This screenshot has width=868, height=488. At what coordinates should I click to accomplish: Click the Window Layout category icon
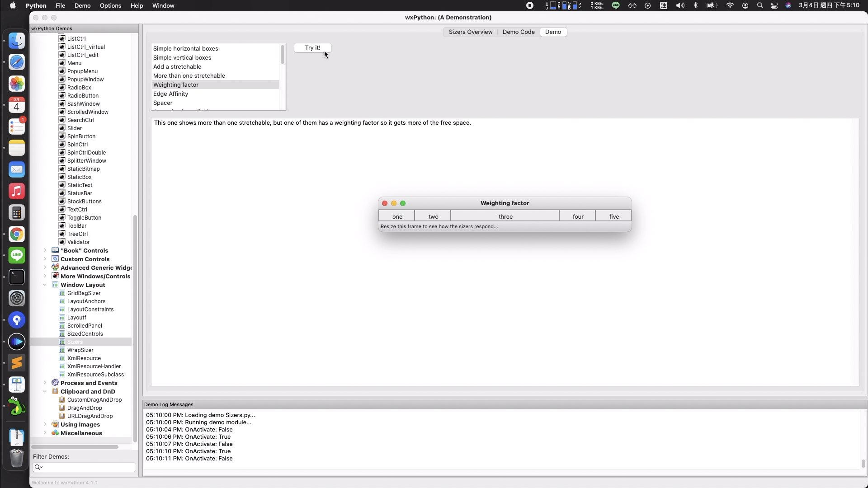(x=55, y=285)
